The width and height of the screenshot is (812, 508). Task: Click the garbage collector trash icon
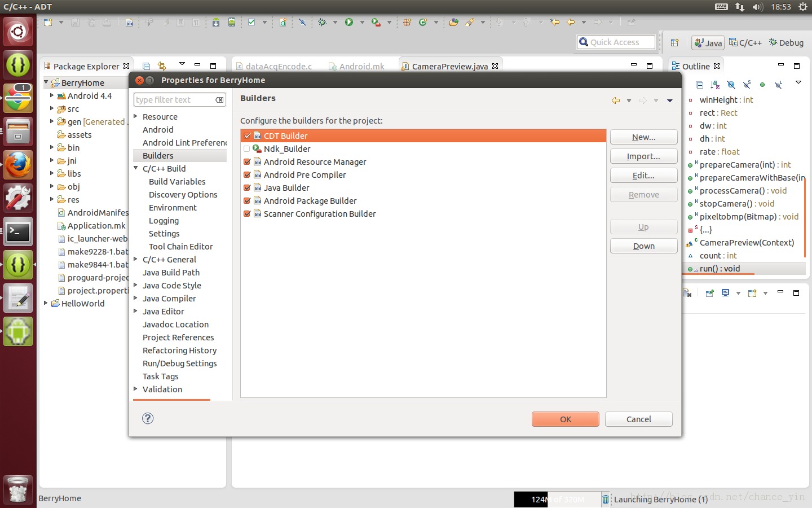click(605, 499)
